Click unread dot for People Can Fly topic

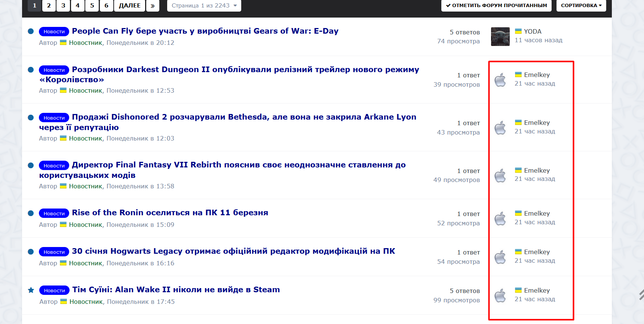tap(31, 31)
